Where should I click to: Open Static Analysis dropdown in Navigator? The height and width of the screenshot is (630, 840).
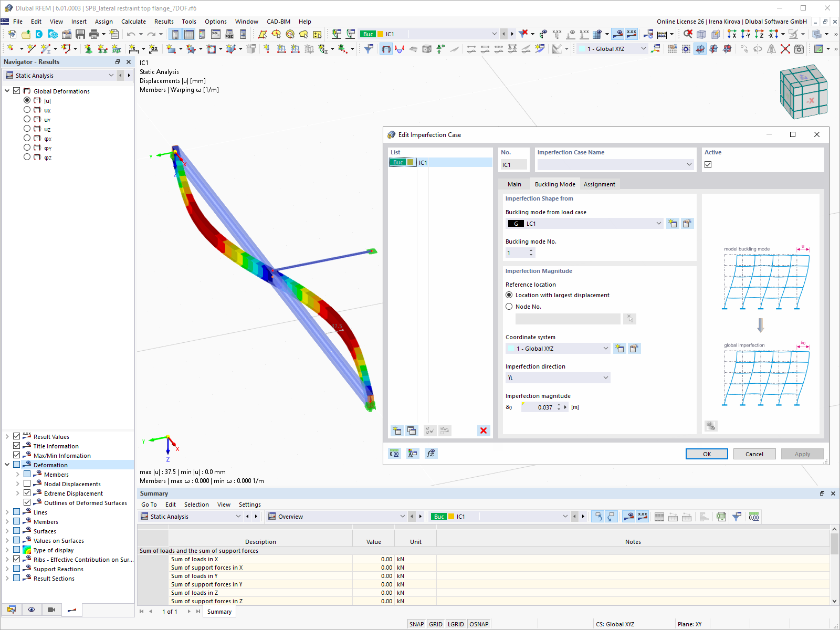click(111, 76)
